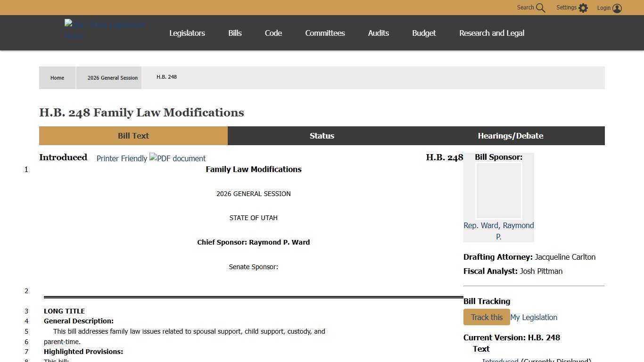The width and height of the screenshot is (644, 362).
Task: Switch to the Hearings/Debate tab
Action: (x=510, y=136)
